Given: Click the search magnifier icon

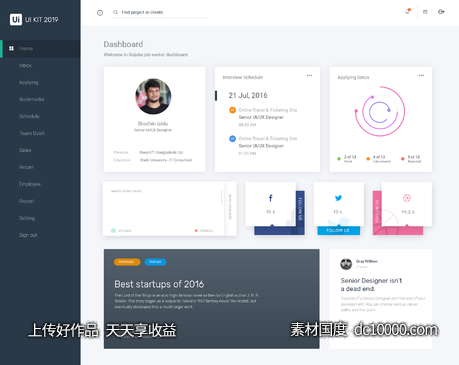Looking at the screenshot, I should click(115, 12).
